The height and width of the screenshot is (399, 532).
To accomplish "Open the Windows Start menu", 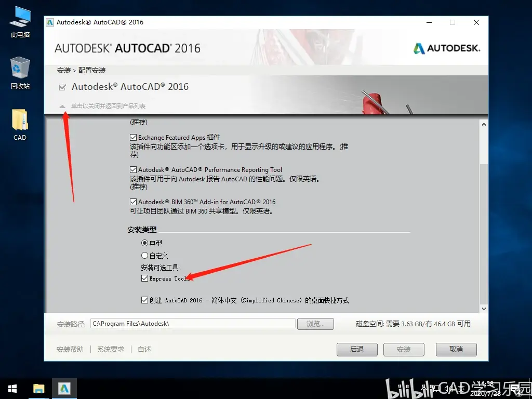I will (12, 389).
